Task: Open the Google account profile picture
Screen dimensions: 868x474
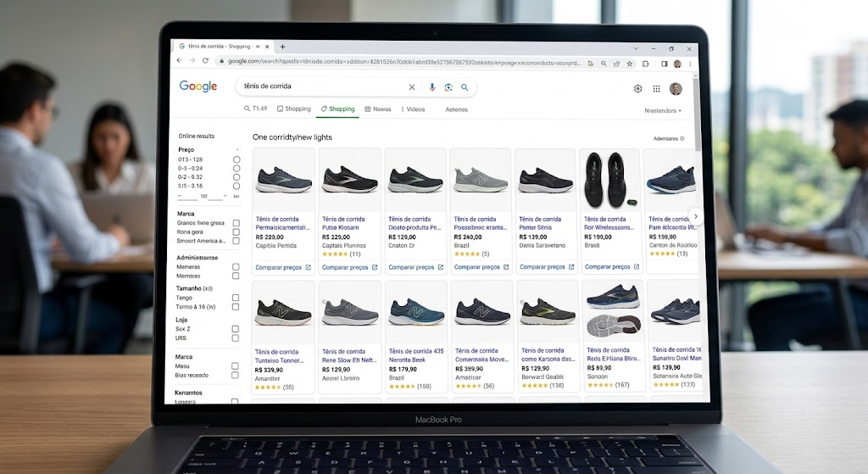Action: tap(676, 88)
